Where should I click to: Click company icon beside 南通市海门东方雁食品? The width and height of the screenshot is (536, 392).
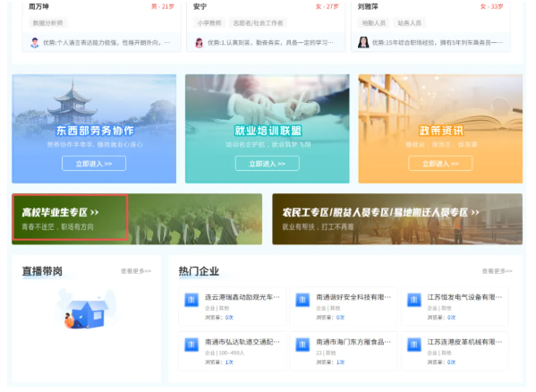point(302,345)
